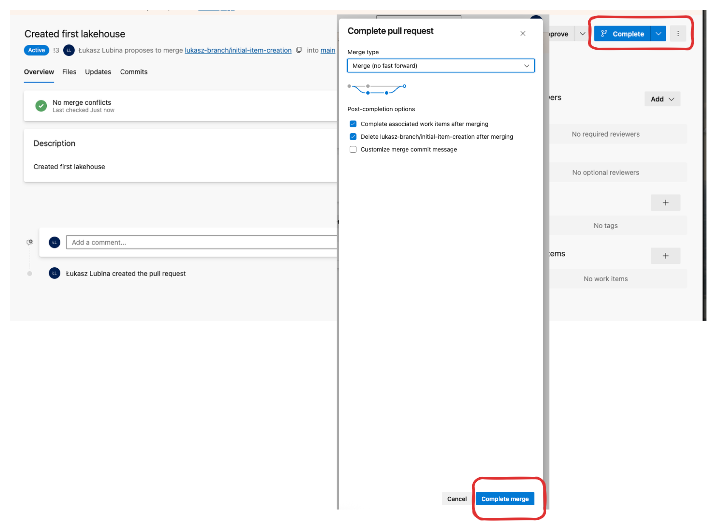Image resolution: width=716 pixels, height=529 pixels.
Task: Open the Merge type dropdown
Action: [440, 66]
